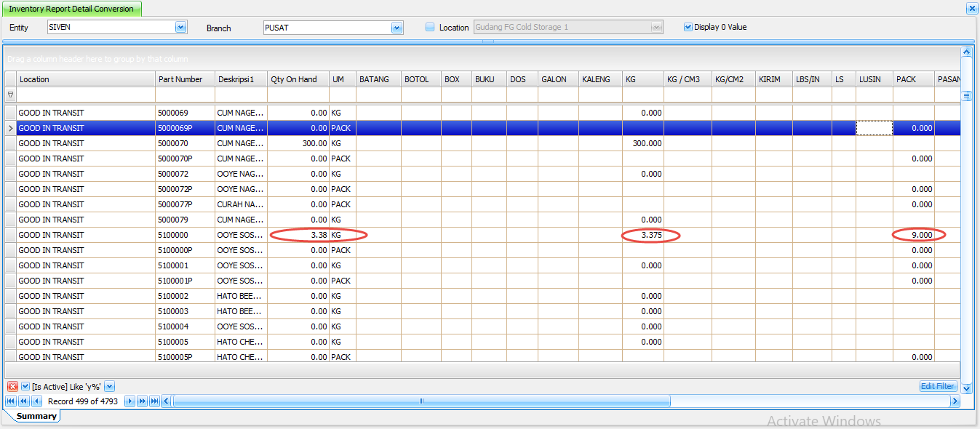The image size is (980, 429).
Task: Click the 300.00 Qty On Hand cell
Action: (298, 143)
